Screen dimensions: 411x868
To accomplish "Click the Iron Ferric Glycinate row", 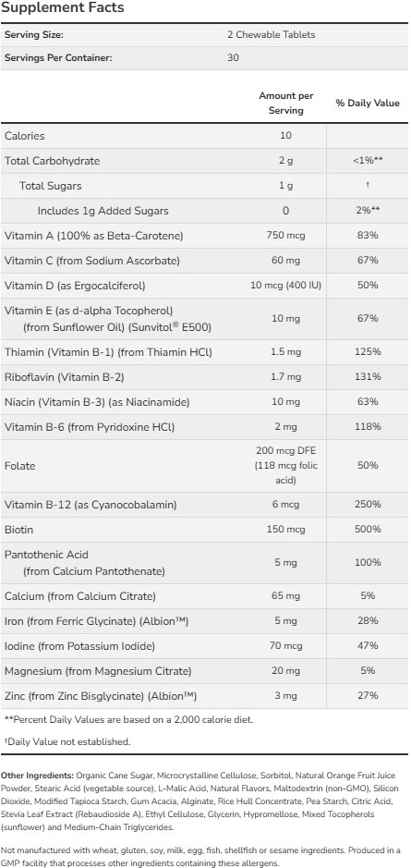I will 205,621.
